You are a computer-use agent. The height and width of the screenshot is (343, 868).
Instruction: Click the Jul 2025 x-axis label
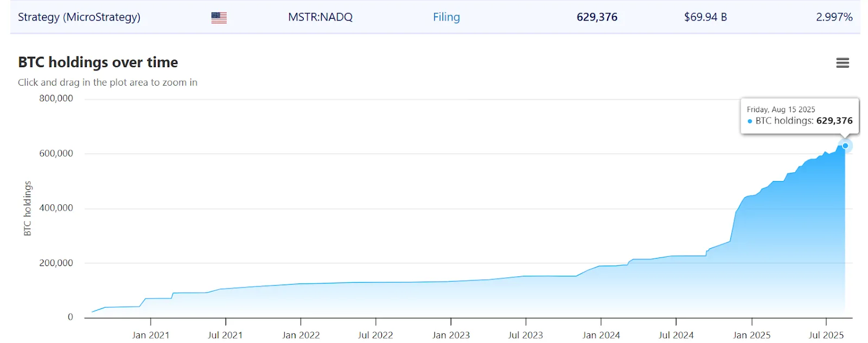coord(826,335)
